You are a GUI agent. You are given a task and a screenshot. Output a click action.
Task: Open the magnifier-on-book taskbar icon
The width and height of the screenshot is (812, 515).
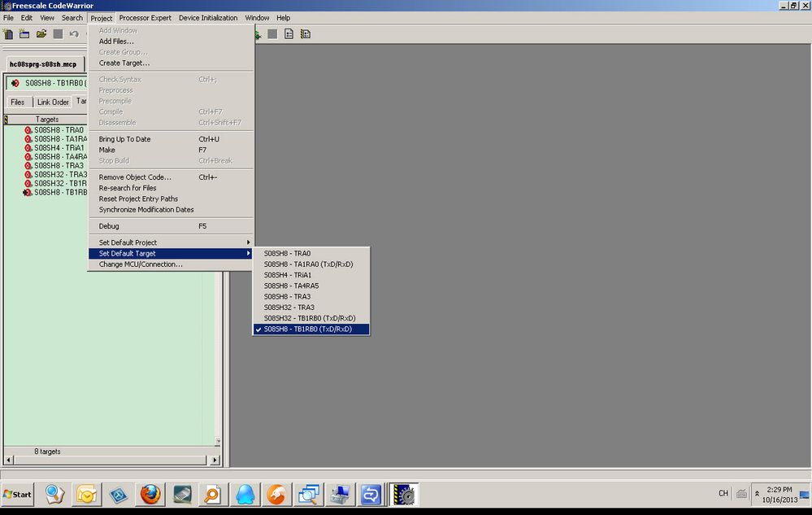pos(54,494)
